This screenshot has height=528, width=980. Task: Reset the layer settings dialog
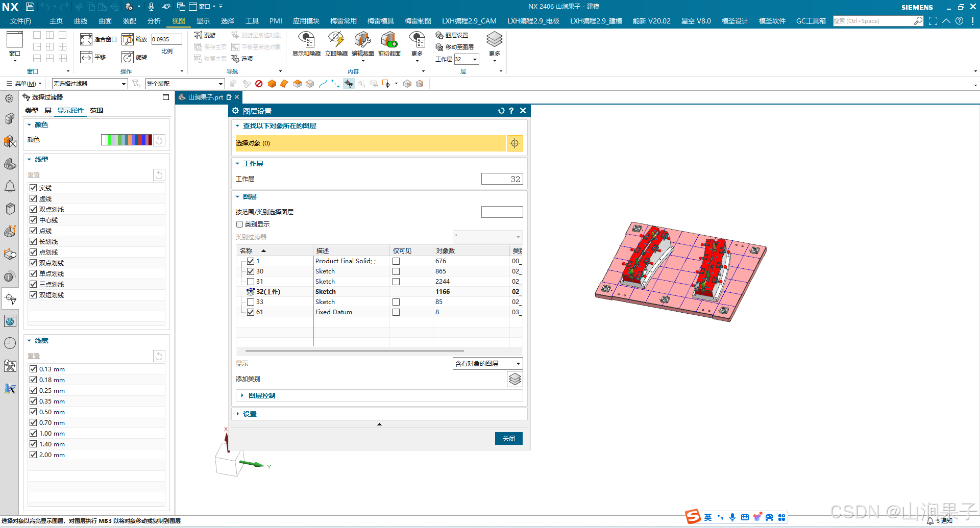[501, 111]
